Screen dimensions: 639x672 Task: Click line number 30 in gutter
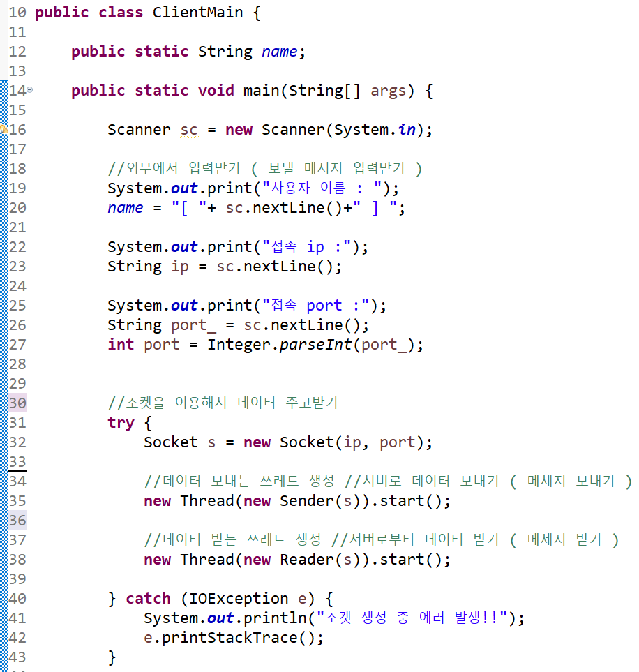[x=17, y=403]
